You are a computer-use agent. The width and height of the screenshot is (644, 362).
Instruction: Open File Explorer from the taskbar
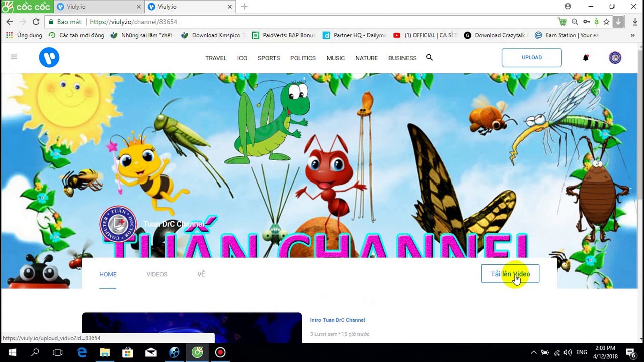click(x=105, y=352)
